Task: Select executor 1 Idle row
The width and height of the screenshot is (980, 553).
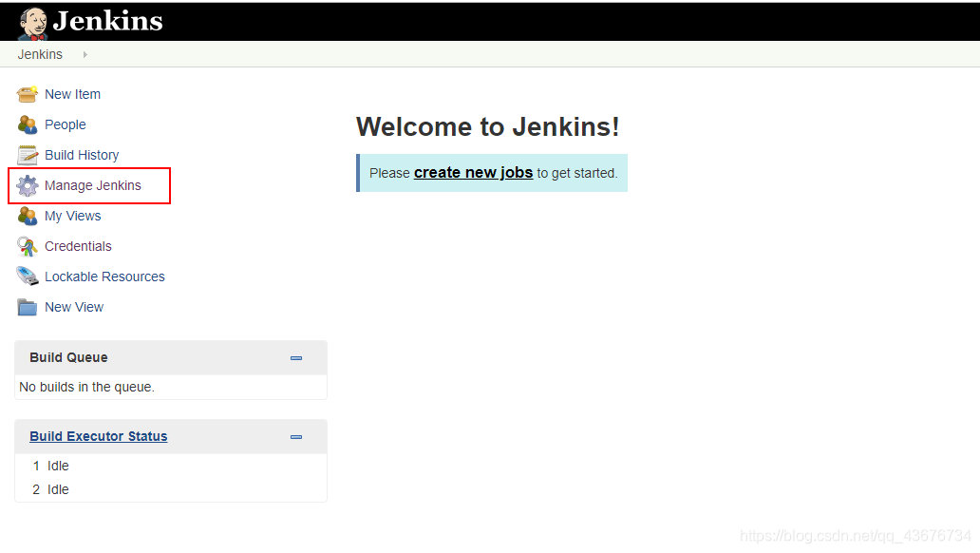Action: 171,466
